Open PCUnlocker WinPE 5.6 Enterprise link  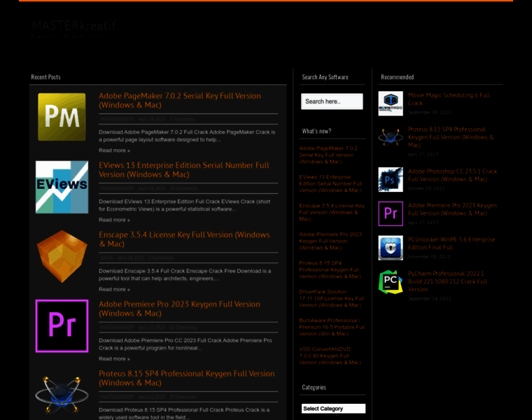click(451, 243)
